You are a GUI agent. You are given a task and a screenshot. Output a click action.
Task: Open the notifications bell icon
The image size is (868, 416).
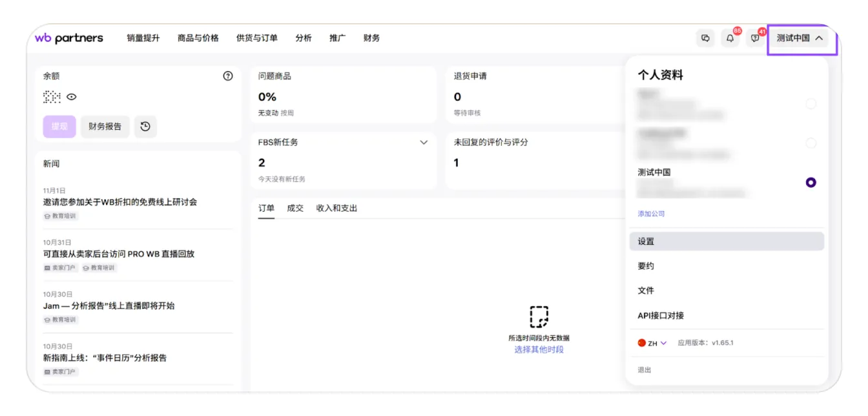click(x=730, y=38)
